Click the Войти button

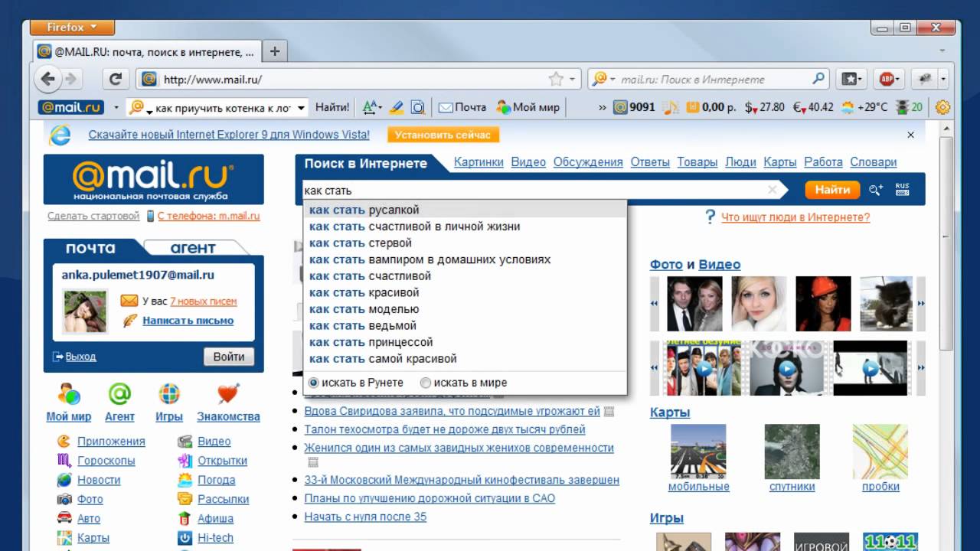[x=228, y=357]
